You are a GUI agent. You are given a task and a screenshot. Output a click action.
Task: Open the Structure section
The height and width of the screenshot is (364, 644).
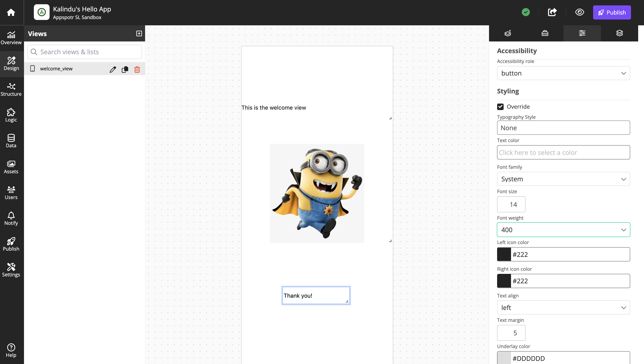coord(11,89)
